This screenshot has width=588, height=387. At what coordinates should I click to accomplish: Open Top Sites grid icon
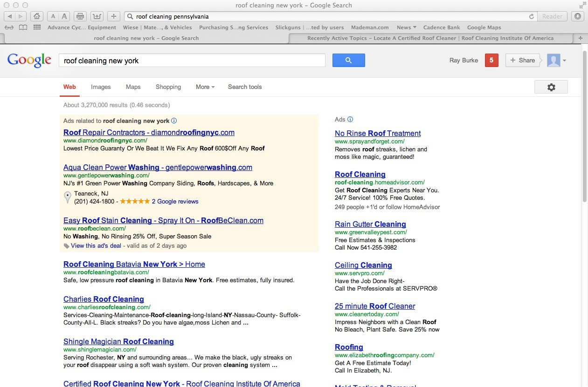coord(37,27)
